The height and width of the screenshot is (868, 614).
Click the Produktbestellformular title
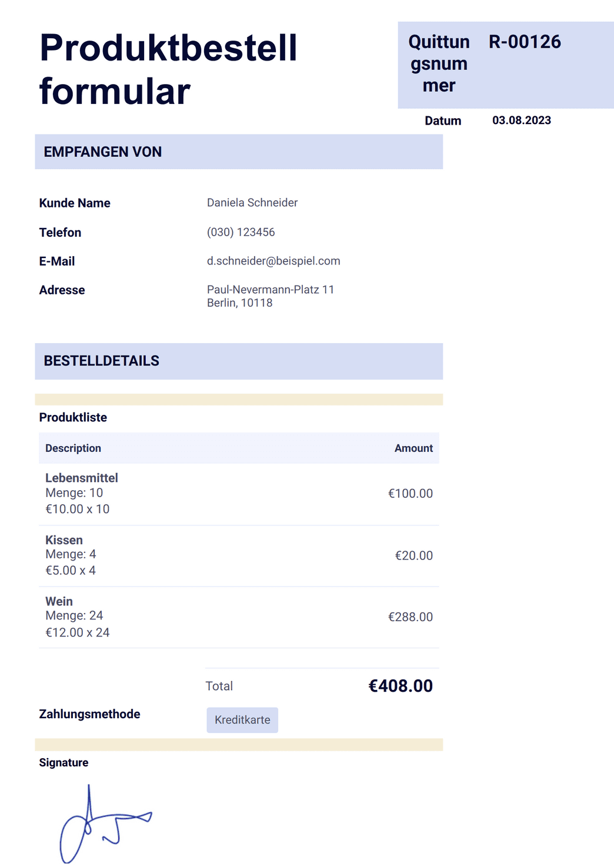[x=168, y=69]
